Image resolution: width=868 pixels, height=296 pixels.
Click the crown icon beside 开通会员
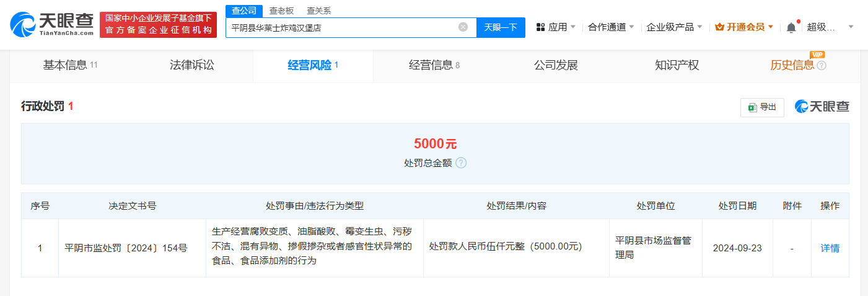pyautogui.click(x=719, y=27)
